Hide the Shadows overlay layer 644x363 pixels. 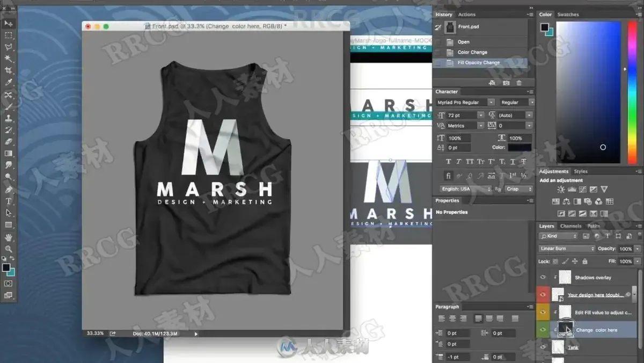pos(543,277)
